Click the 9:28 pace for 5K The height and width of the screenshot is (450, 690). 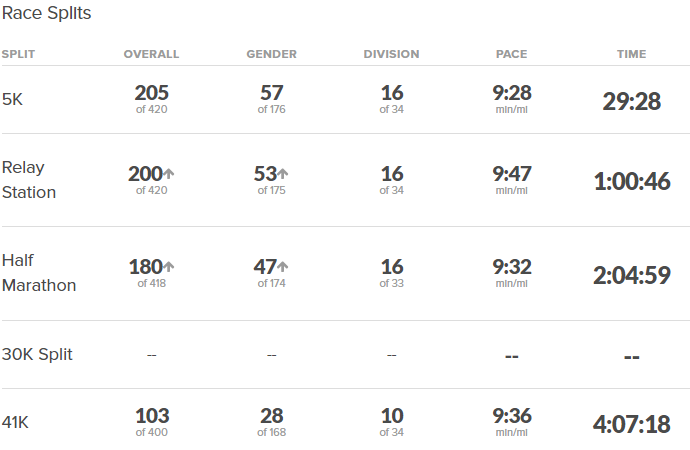click(x=512, y=93)
